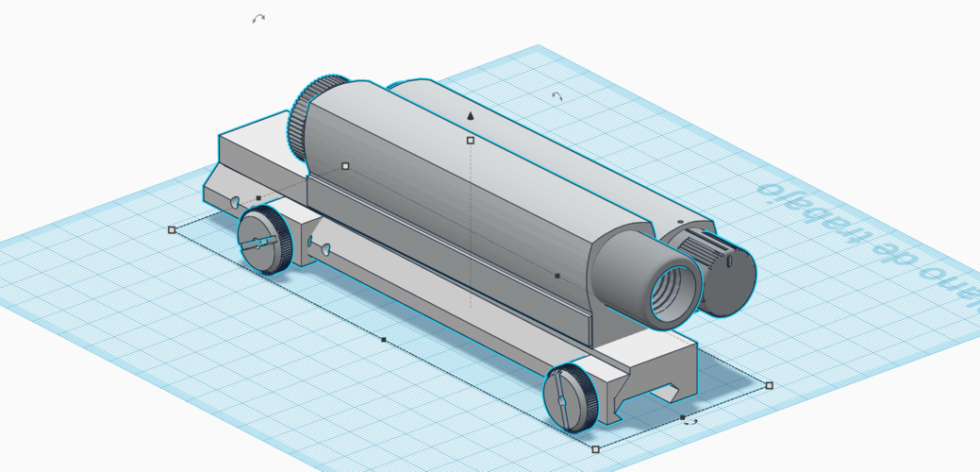This screenshot has width=980, height=472.
Task: Click the curved rotate arrow on the workplane behind the scope
Action: (556, 96)
